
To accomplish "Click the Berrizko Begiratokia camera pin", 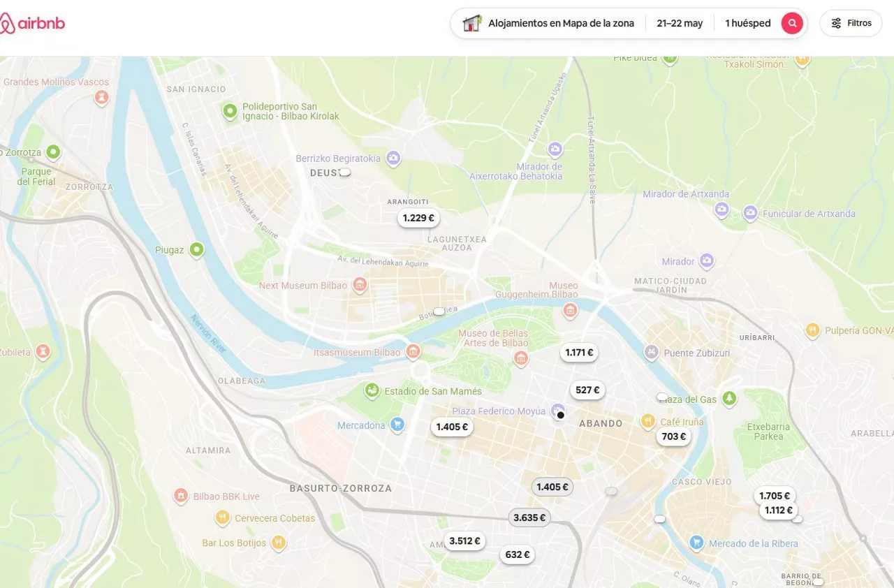I will pos(393,159).
